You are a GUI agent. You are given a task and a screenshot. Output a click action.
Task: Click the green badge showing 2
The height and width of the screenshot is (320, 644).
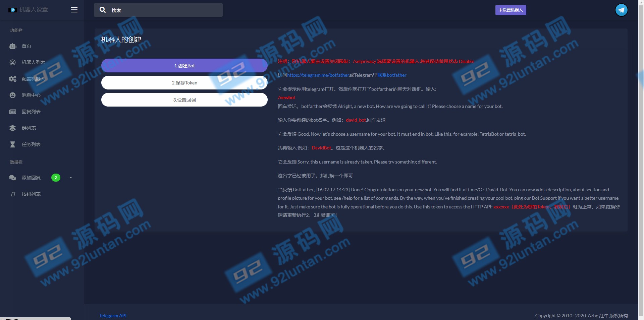(x=56, y=178)
